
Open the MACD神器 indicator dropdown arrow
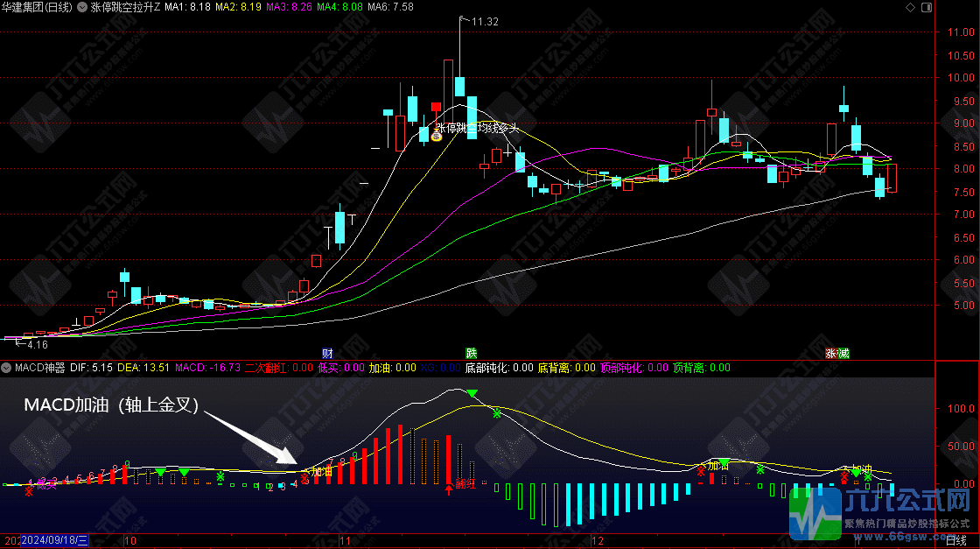8,368
